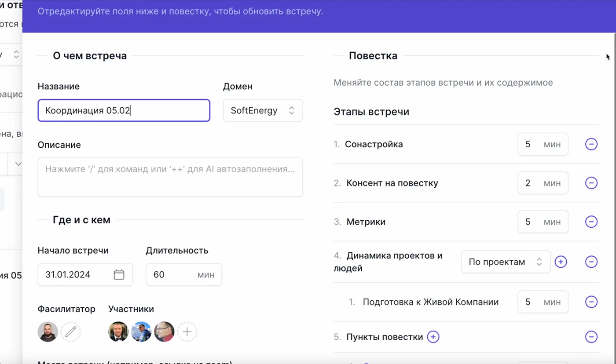Remove the Консент на повестку stage
The image size is (616, 364).
pos(591,183)
